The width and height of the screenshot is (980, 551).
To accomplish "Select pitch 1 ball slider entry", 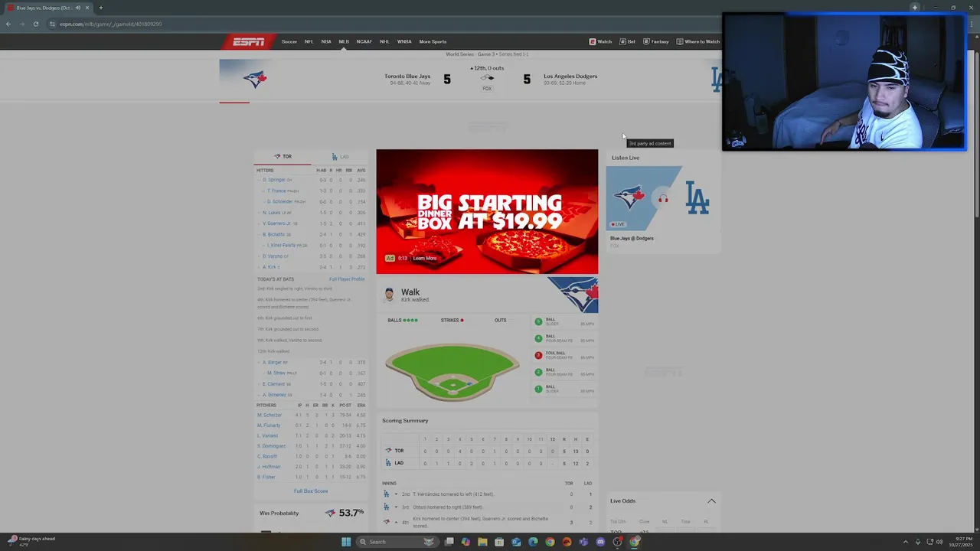I will click(x=565, y=389).
